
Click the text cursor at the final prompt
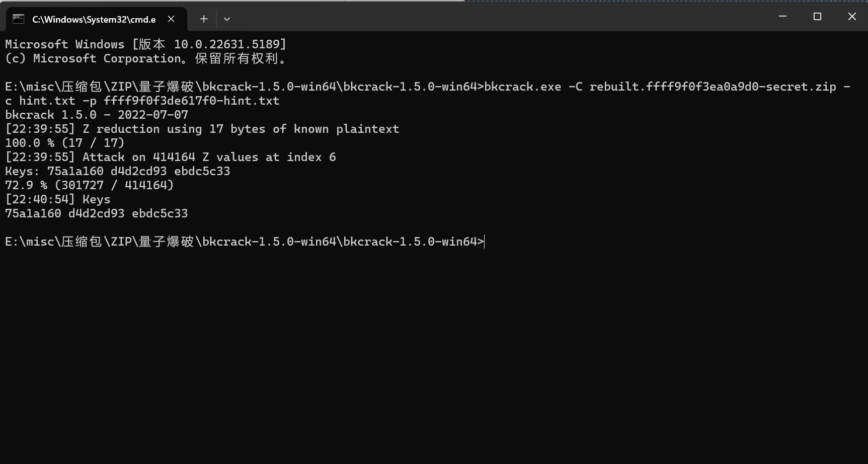click(x=485, y=242)
